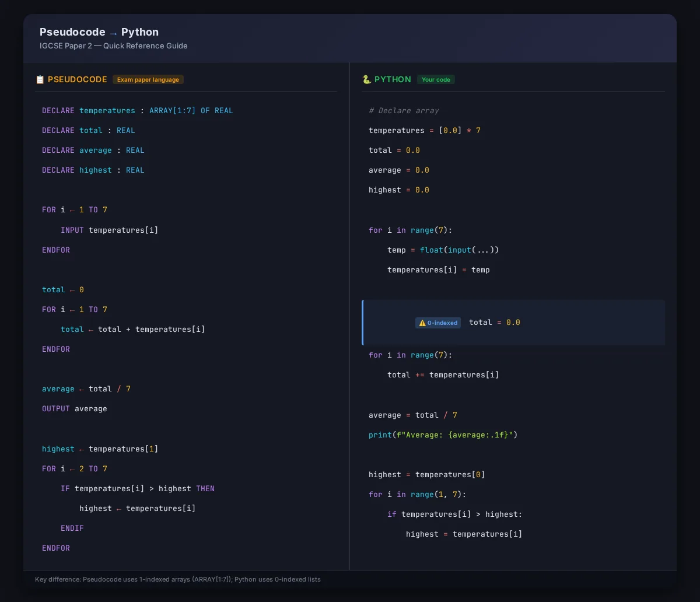Click 'FOR i ← 2 TO 7' line
The image size is (700, 602).
coord(75,469)
